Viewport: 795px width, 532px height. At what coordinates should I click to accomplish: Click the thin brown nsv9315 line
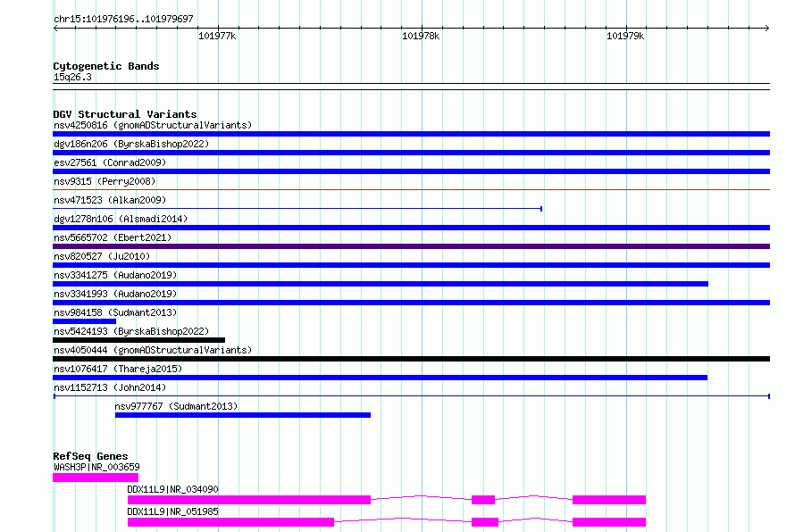pyautogui.click(x=411, y=189)
